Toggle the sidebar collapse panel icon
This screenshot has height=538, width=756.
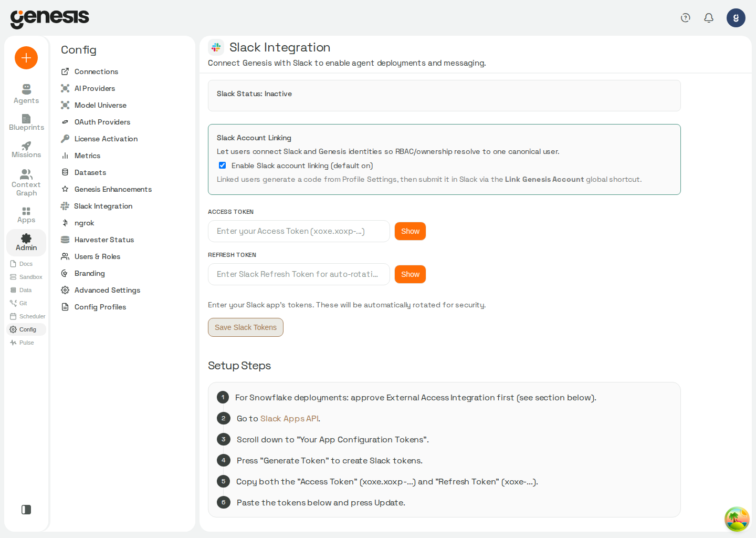tap(26, 510)
